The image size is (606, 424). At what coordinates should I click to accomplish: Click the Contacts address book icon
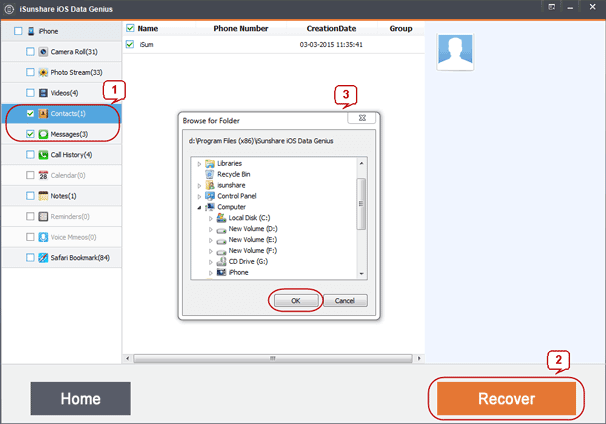(x=43, y=114)
